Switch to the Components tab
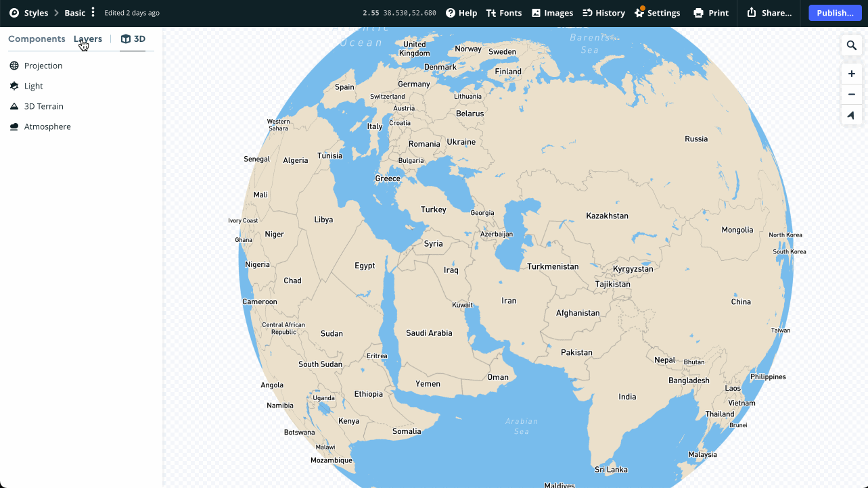 [37, 39]
